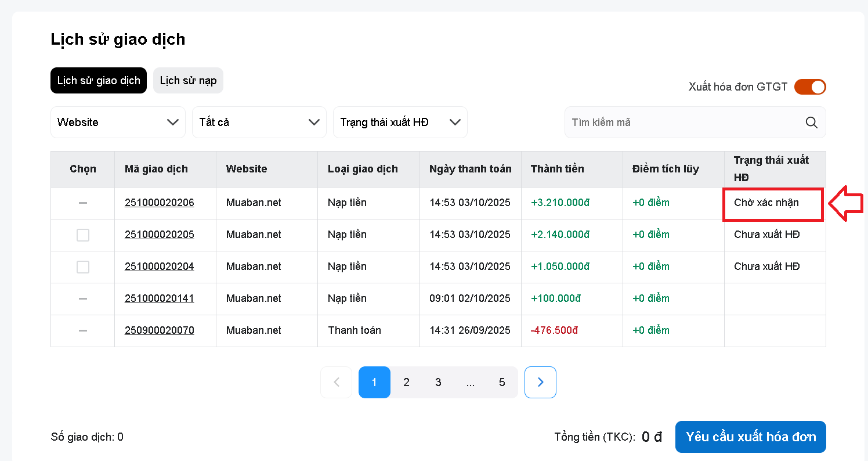
Task: Toggle Xuất hóa đơn GTGT switch
Action: 810,87
